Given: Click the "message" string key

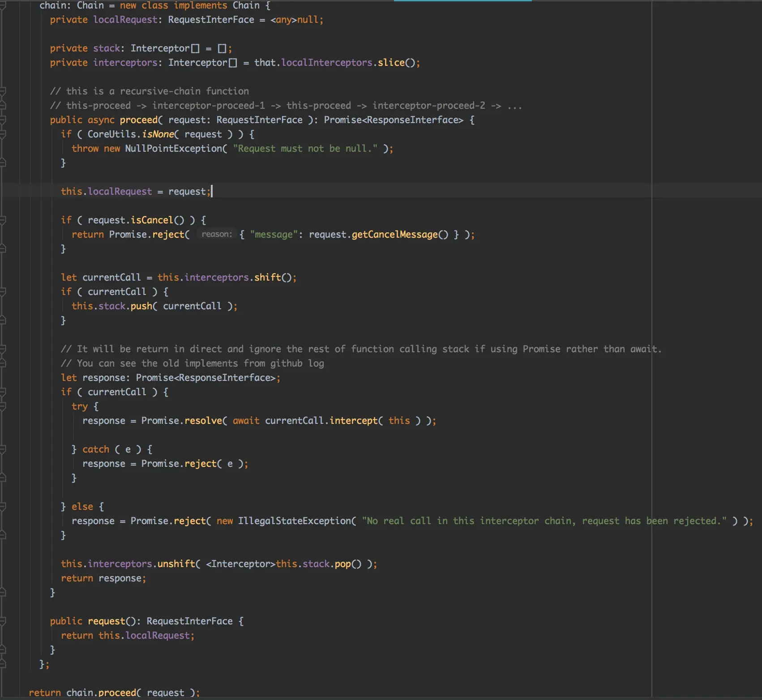Looking at the screenshot, I should pos(273,234).
